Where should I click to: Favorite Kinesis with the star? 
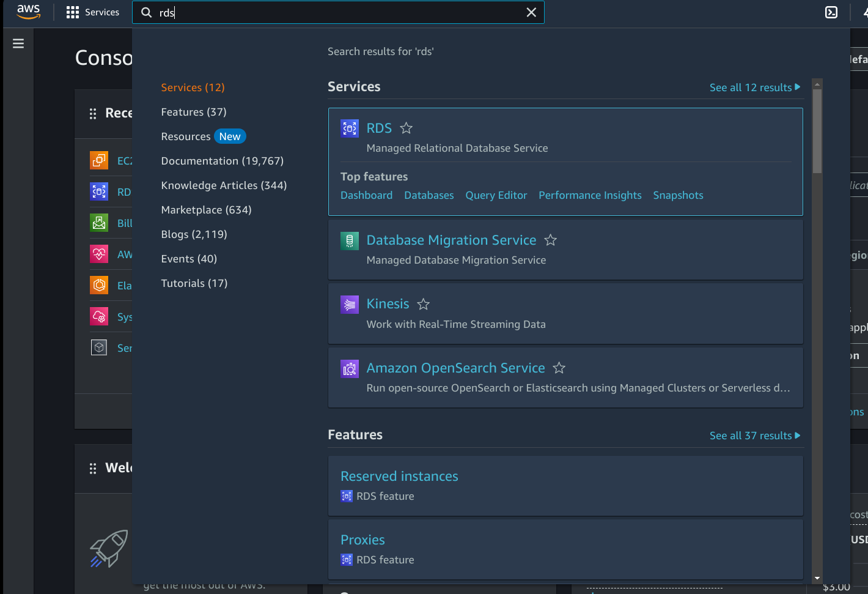click(x=424, y=304)
